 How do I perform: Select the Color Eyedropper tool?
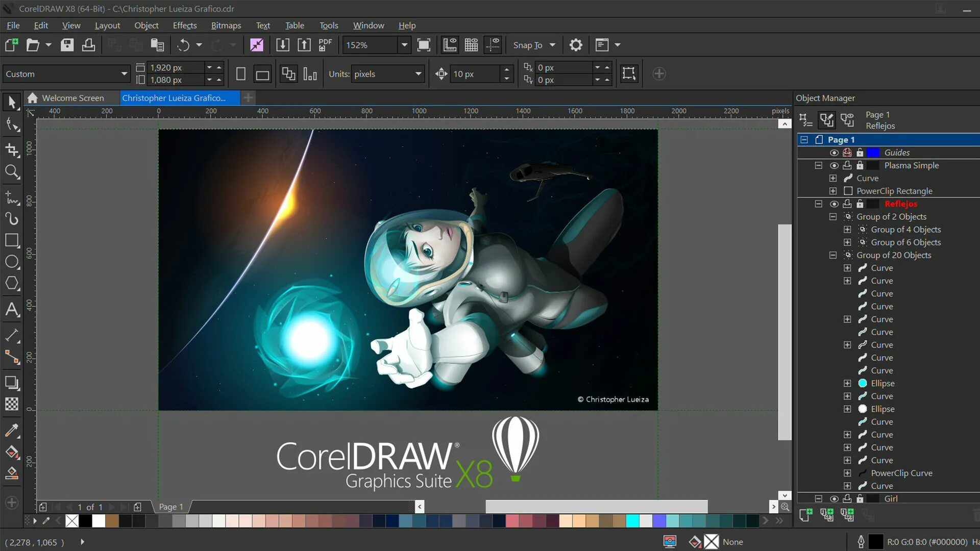(x=12, y=430)
